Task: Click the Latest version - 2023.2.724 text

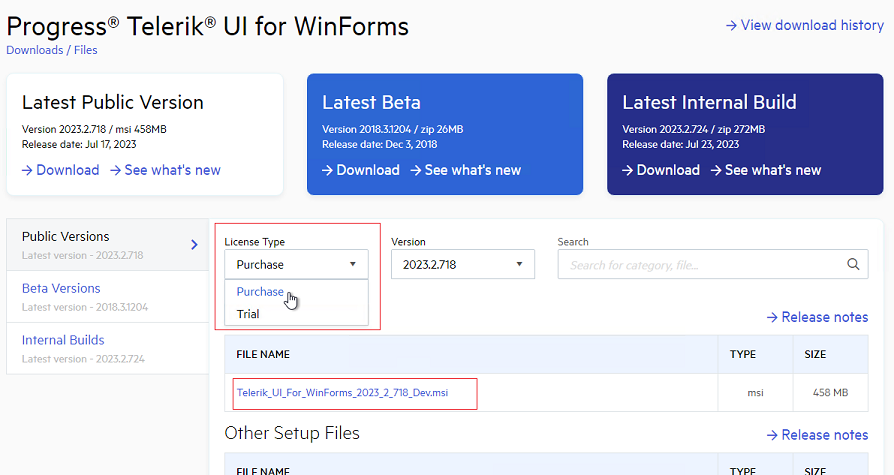Action: (83, 359)
